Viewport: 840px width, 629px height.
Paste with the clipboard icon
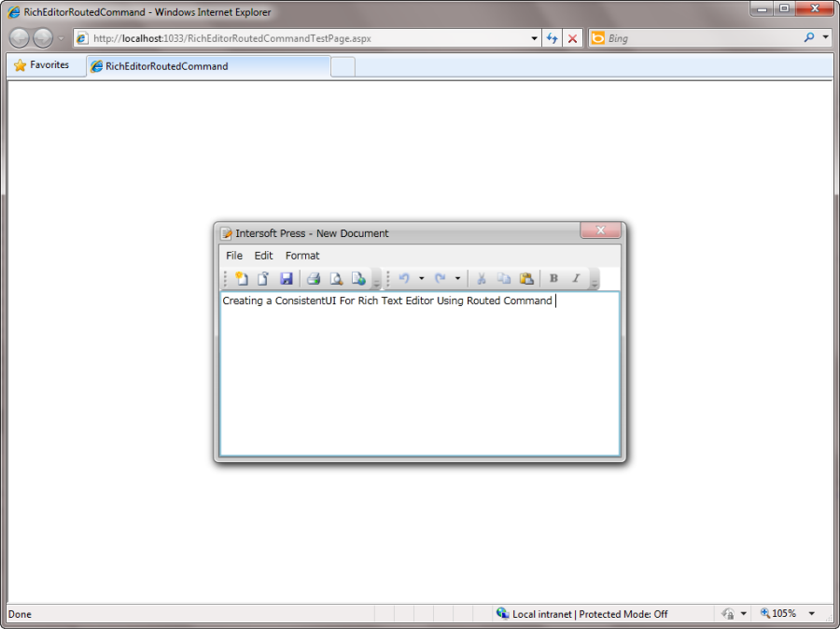[526, 278]
